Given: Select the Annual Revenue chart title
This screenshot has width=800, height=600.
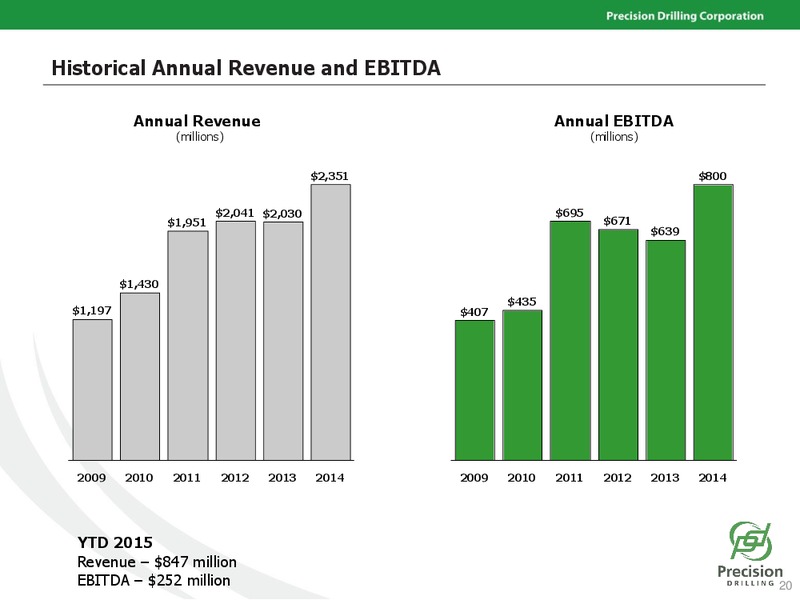Looking at the screenshot, I should [197, 121].
